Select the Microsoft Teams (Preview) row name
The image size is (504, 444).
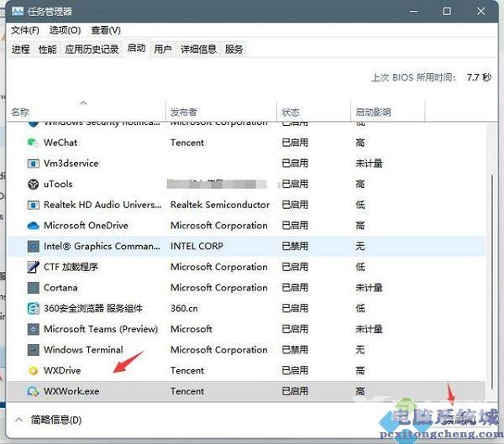point(101,329)
